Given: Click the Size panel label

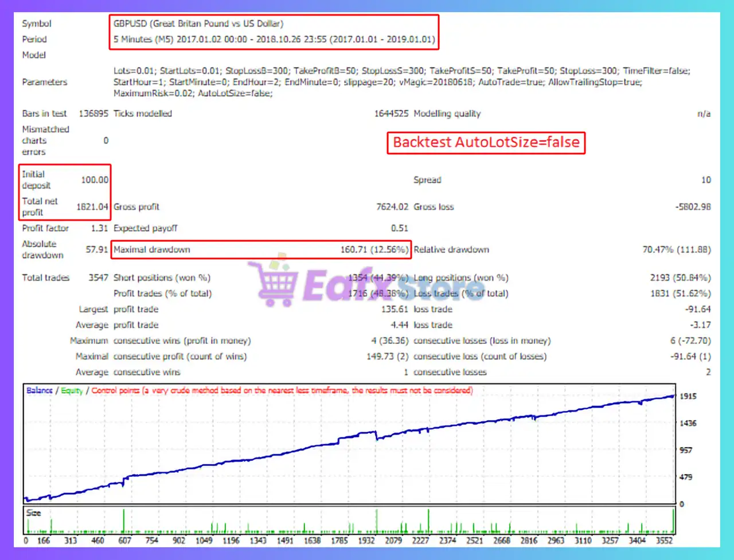Looking at the screenshot, I should pyautogui.click(x=33, y=512).
